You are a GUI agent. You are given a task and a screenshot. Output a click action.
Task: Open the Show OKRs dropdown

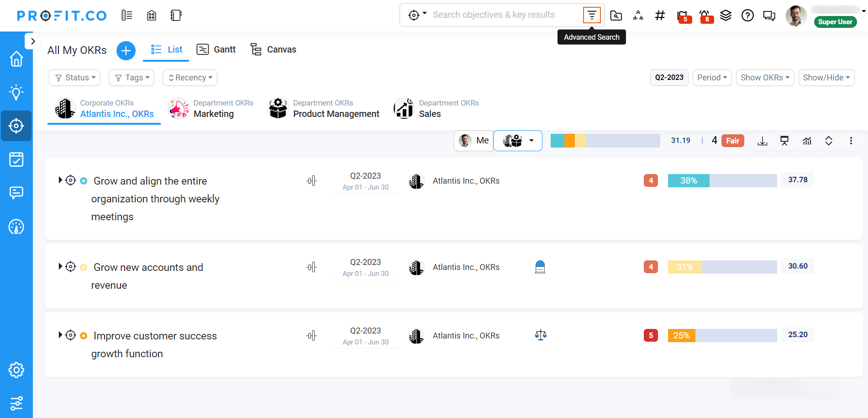pyautogui.click(x=765, y=78)
